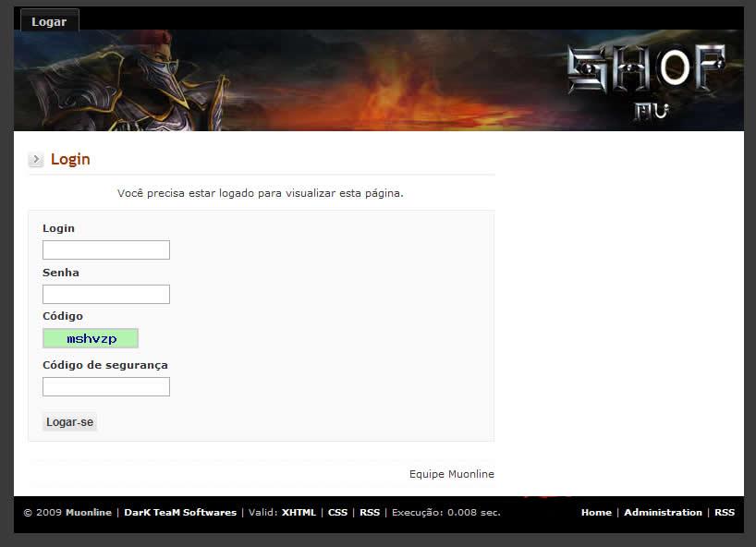Click the Código de segurança label
Screen dimensions: 756x547
click(105, 365)
